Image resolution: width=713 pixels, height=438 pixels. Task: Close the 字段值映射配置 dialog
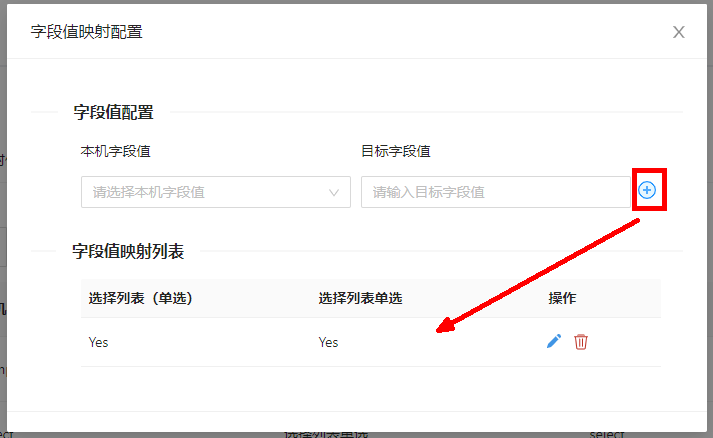[x=679, y=32]
